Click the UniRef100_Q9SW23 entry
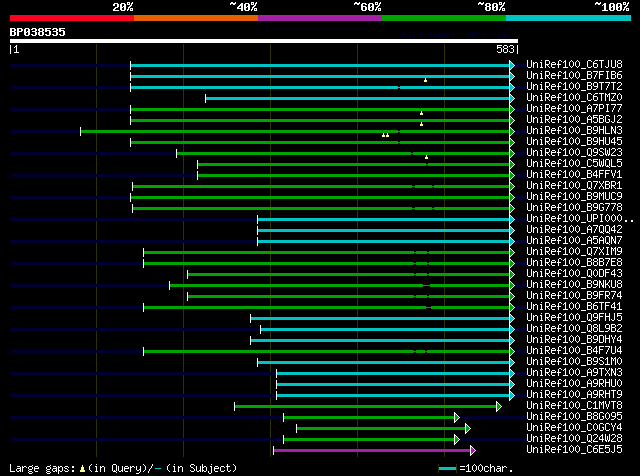Screen dimensions: 640x476 click(574, 153)
